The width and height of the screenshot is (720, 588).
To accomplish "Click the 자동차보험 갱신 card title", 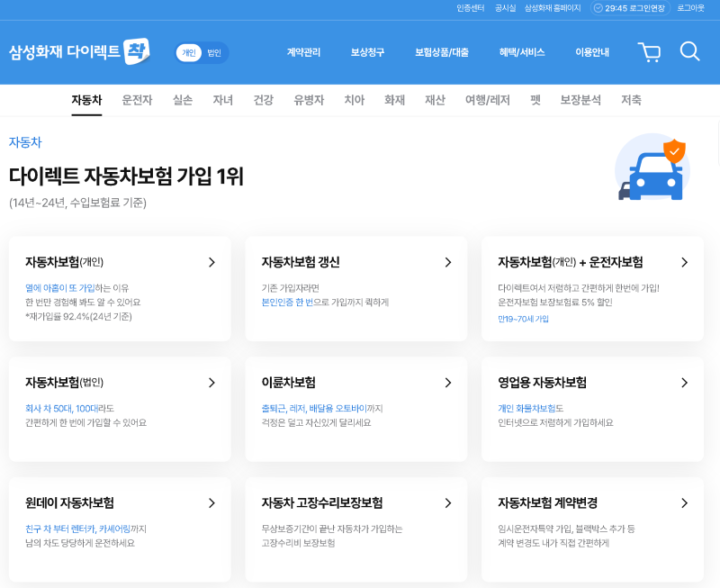I will click(301, 262).
